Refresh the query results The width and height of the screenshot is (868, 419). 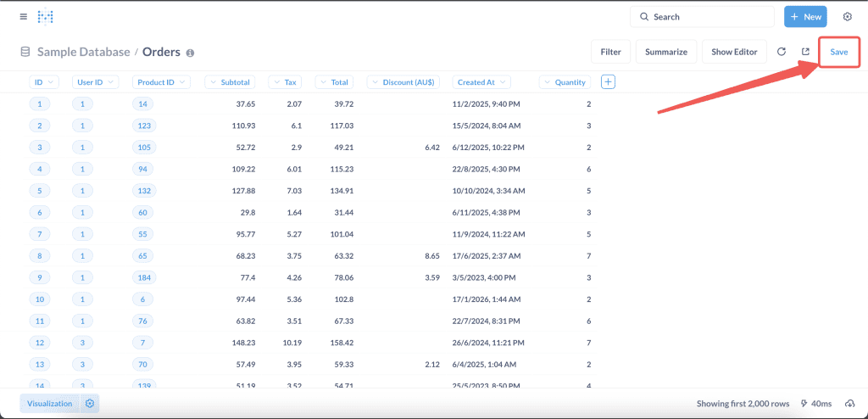(782, 52)
